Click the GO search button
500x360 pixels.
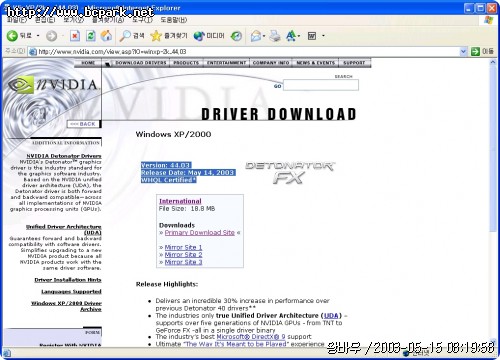click(277, 86)
